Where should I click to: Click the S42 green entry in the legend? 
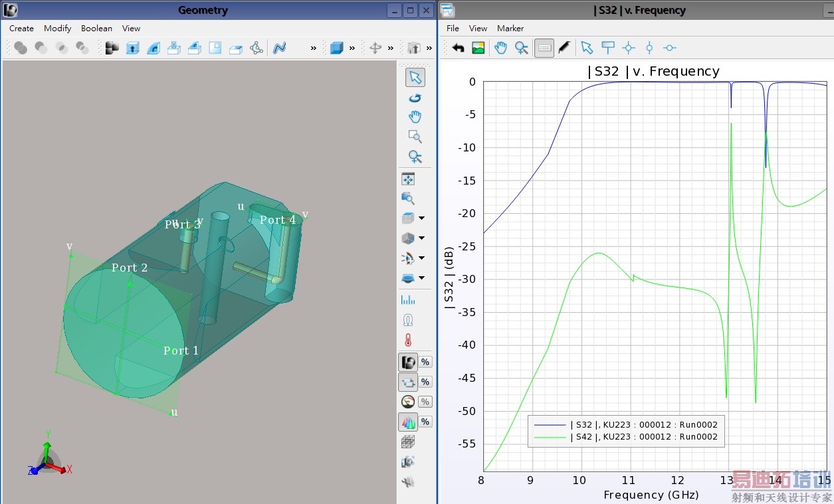(643, 437)
